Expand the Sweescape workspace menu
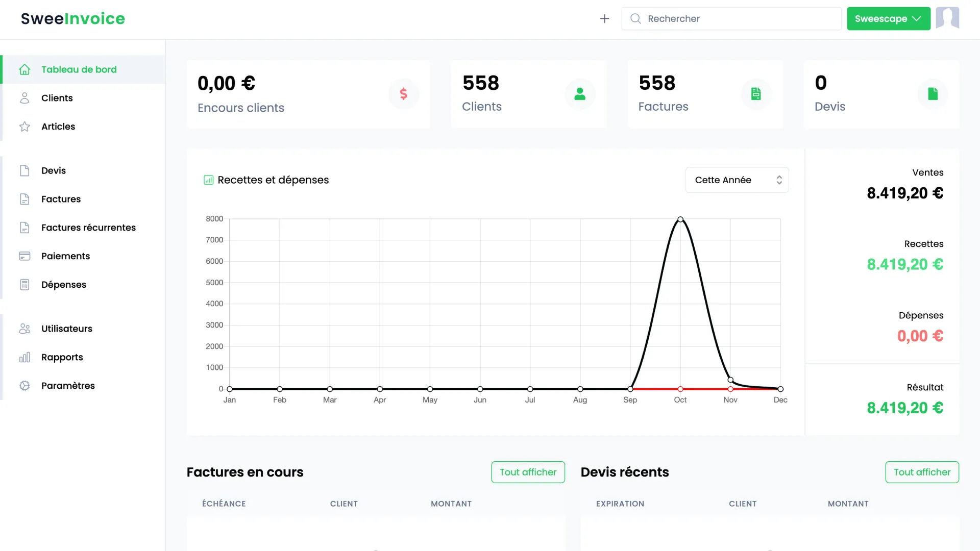Screen dimensions: 980x551 point(888,18)
